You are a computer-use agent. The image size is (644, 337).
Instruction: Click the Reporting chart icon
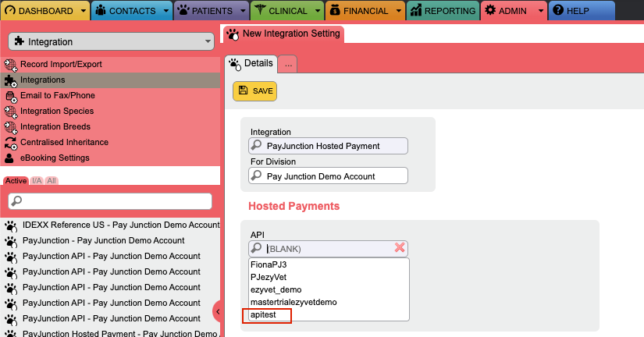416,10
